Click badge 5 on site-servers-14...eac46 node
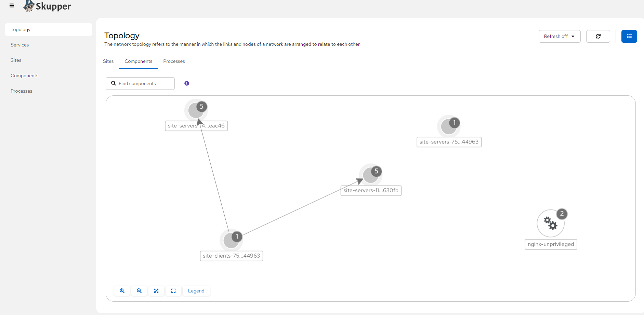 point(202,107)
